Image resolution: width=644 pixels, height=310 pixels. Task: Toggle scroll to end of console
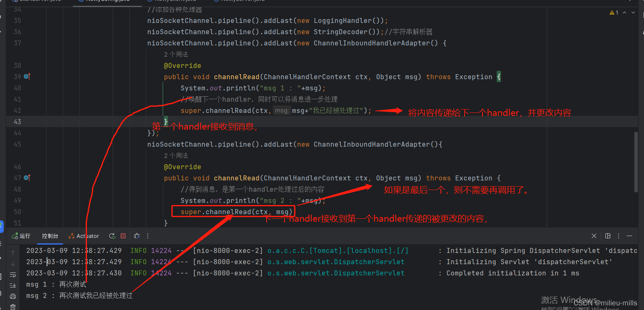[13, 285]
